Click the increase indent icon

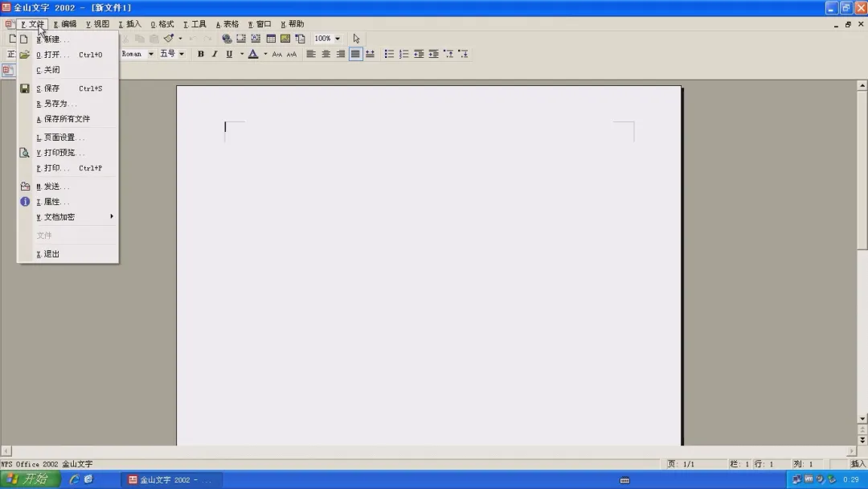point(433,54)
